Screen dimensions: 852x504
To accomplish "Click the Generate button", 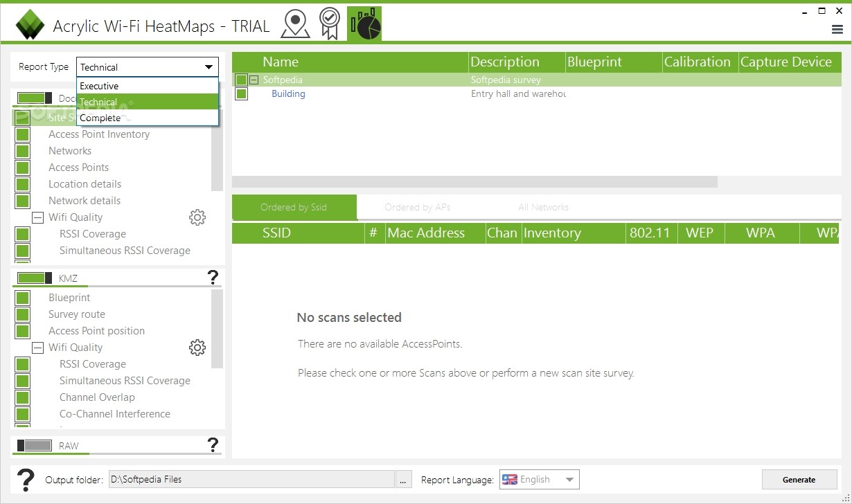I will click(799, 479).
